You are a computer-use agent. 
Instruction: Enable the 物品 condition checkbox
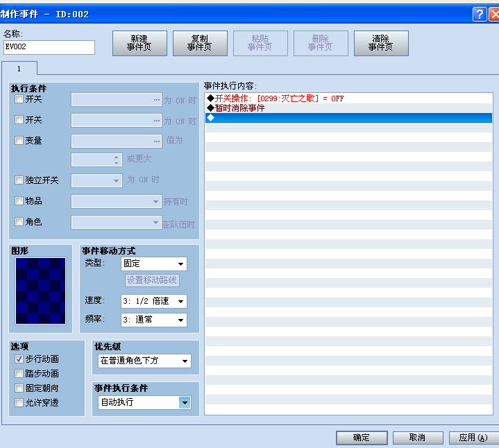pos(19,200)
